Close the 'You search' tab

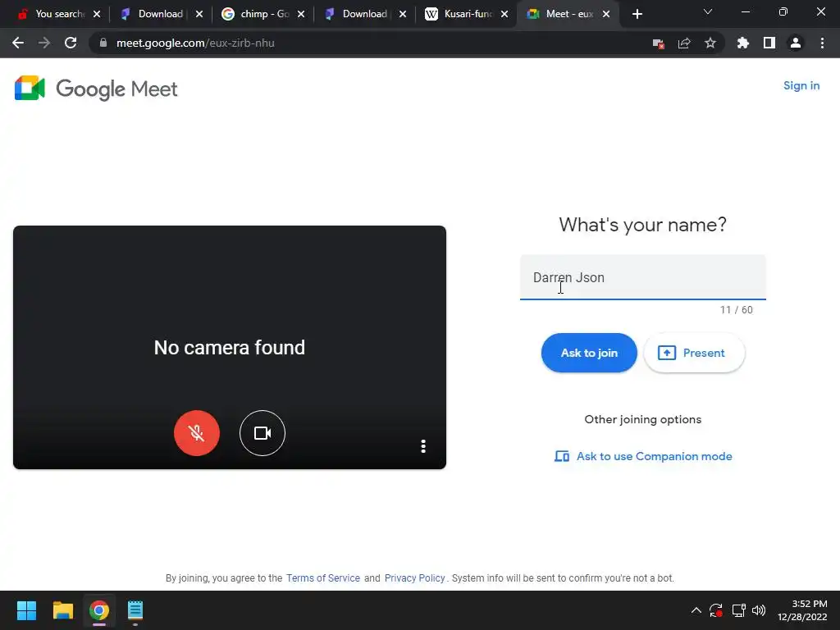97,14
